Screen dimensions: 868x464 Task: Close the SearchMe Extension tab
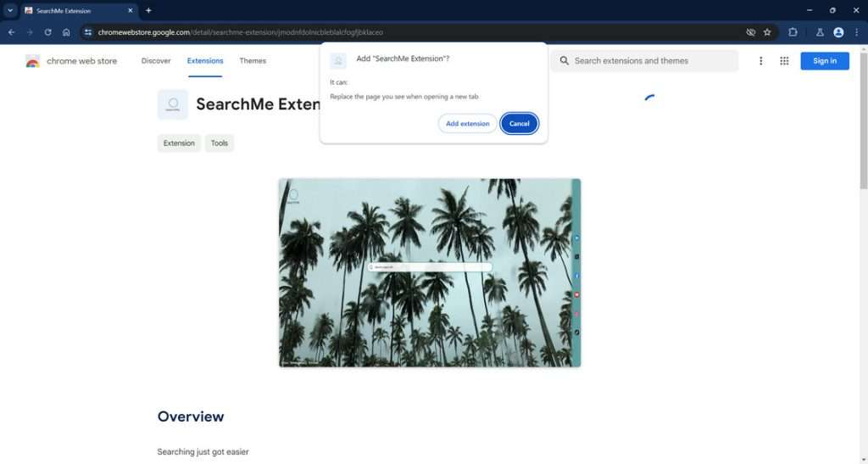(130, 10)
